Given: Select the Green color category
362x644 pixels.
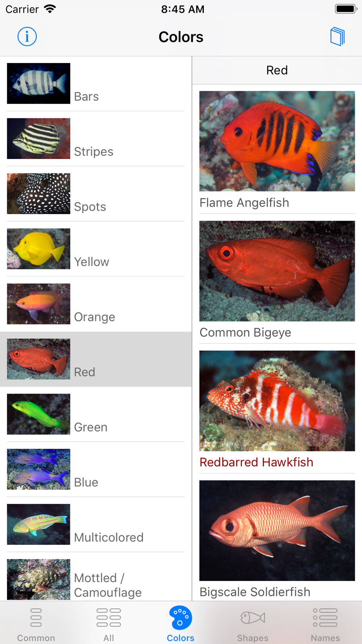Looking at the screenshot, I should click(96, 414).
